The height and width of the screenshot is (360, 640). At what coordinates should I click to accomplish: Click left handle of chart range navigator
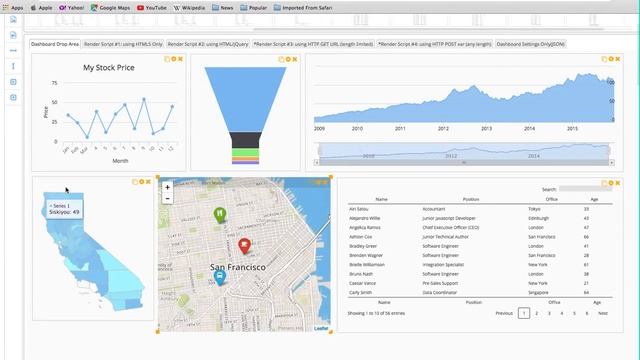[x=320, y=151]
